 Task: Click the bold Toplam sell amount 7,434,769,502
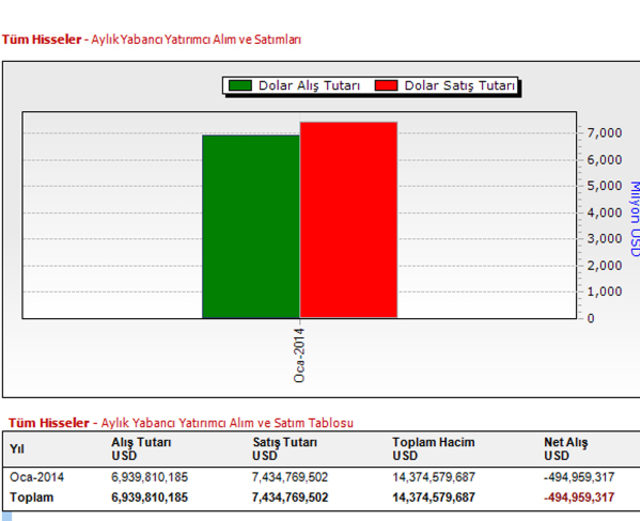[290, 498]
